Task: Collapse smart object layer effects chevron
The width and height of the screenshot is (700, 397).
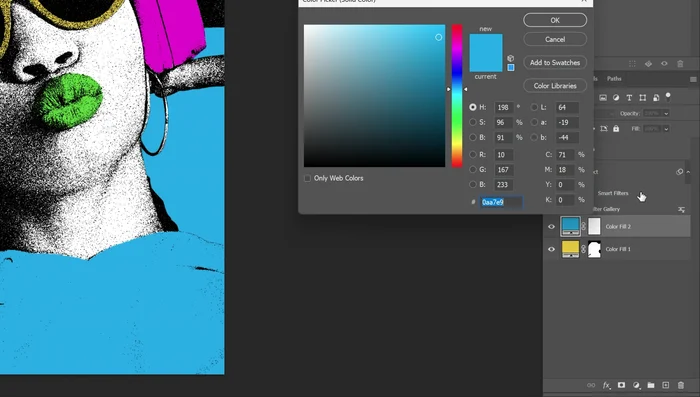Action: tap(688, 171)
